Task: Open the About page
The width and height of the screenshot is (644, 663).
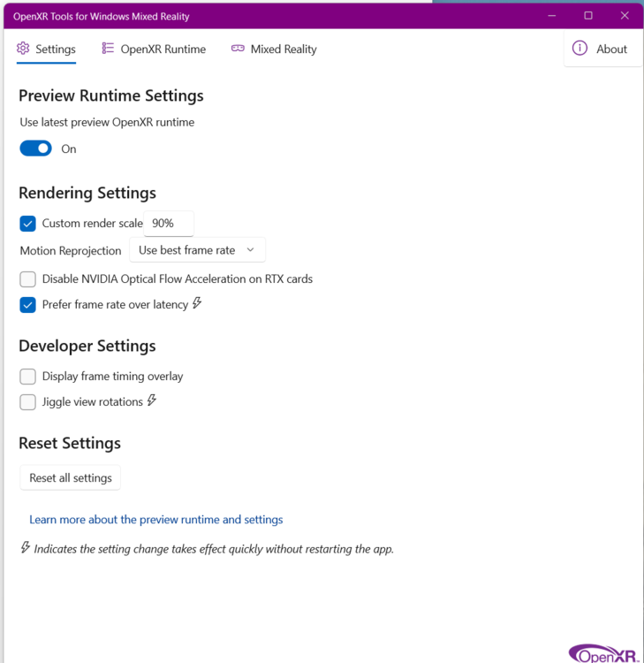Action: point(603,49)
